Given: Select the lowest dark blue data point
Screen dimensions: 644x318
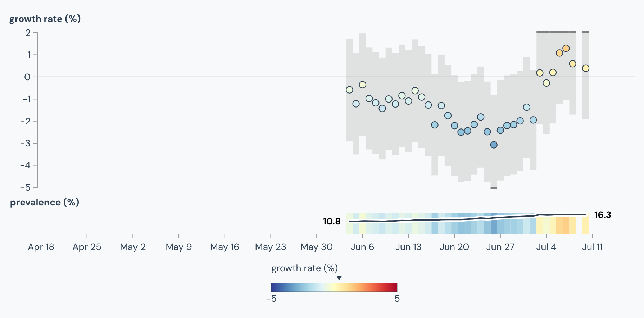Looking at the screenshot, I should (x=494, y=145).
